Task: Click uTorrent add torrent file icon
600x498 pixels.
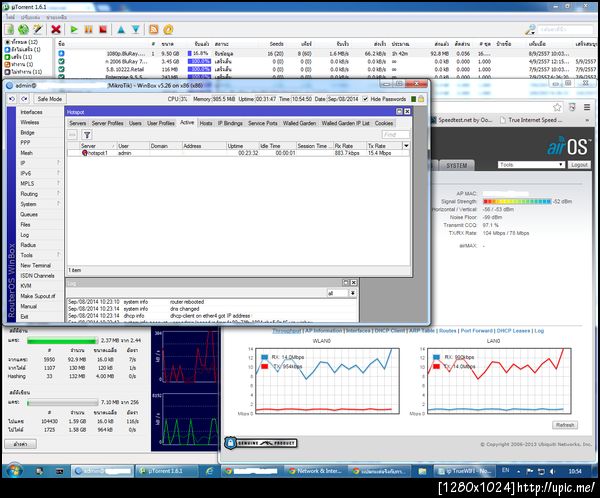Action: [10, 29]
